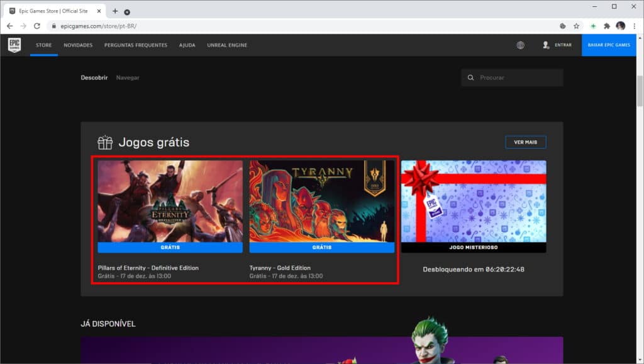Switch to the Descobrir tab

[x=94, y=77]
